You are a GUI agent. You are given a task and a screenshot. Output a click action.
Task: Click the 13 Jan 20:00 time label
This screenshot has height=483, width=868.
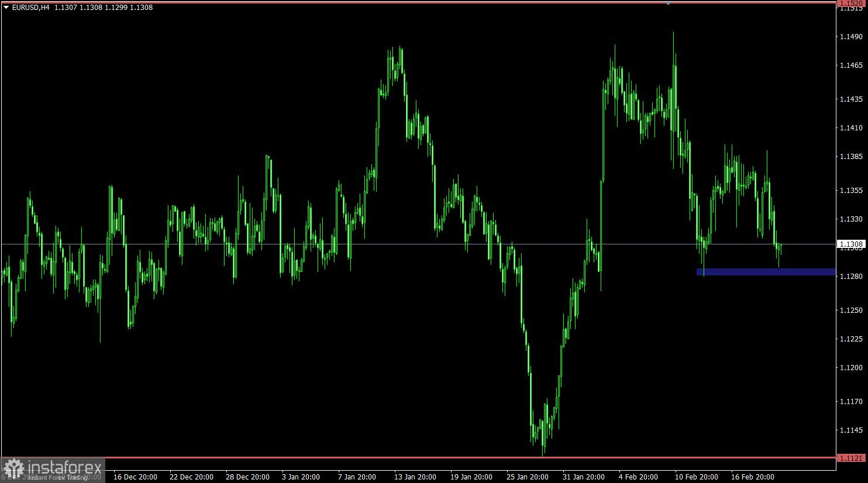(x=415, y=477)
